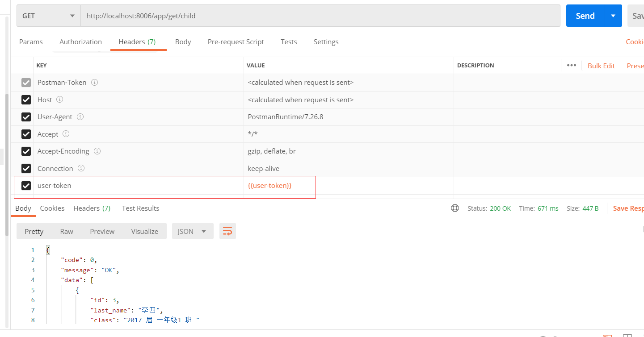Enable the Postman-Token header checkbox

point(26,82)
